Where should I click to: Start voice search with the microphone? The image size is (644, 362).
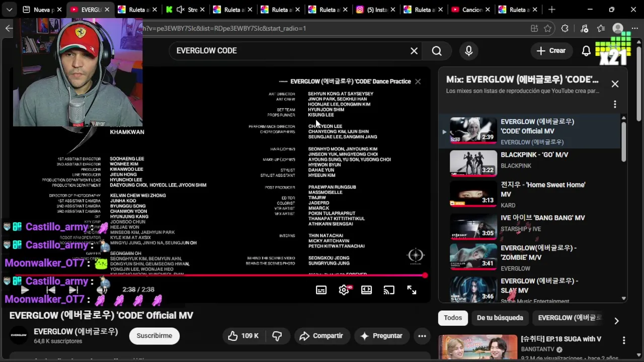coord(469,51)
